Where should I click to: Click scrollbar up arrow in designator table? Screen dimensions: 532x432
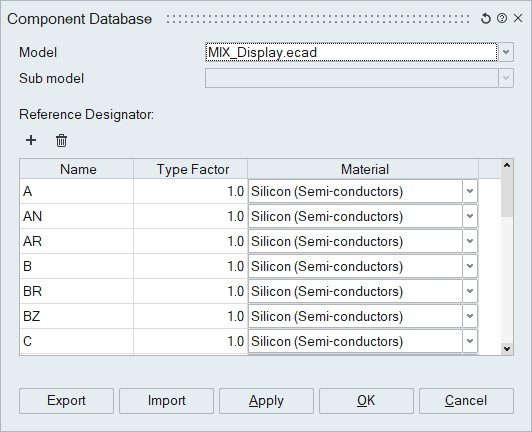[507, 165]
